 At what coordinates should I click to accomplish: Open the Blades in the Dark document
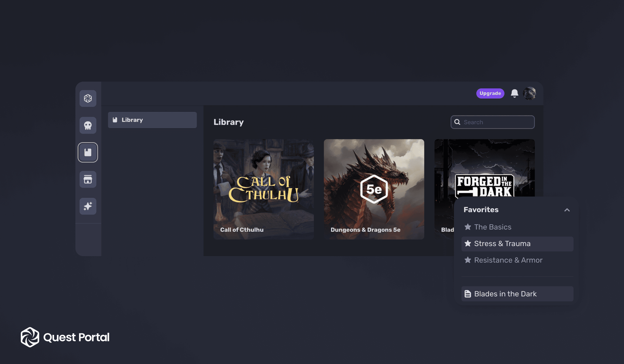tap(517, 294)
